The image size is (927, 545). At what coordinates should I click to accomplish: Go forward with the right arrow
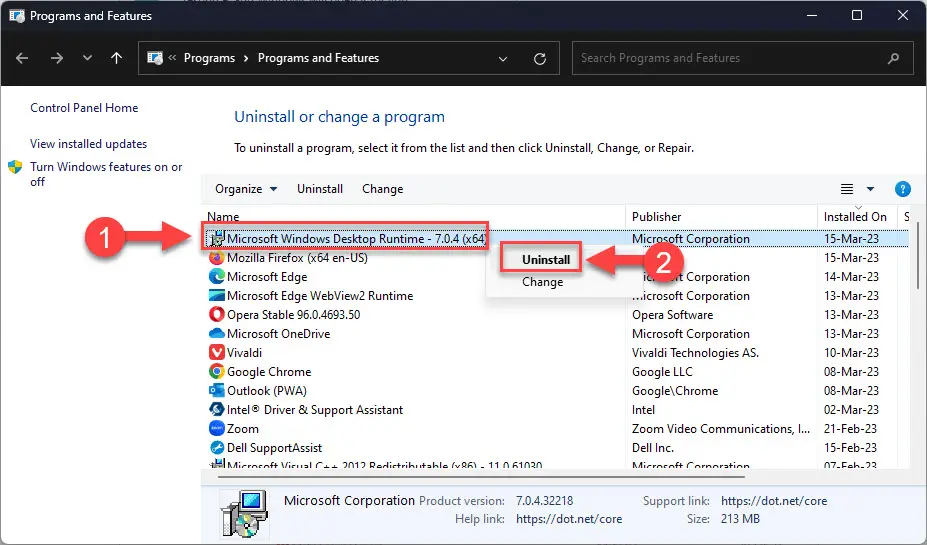point(57,58)
